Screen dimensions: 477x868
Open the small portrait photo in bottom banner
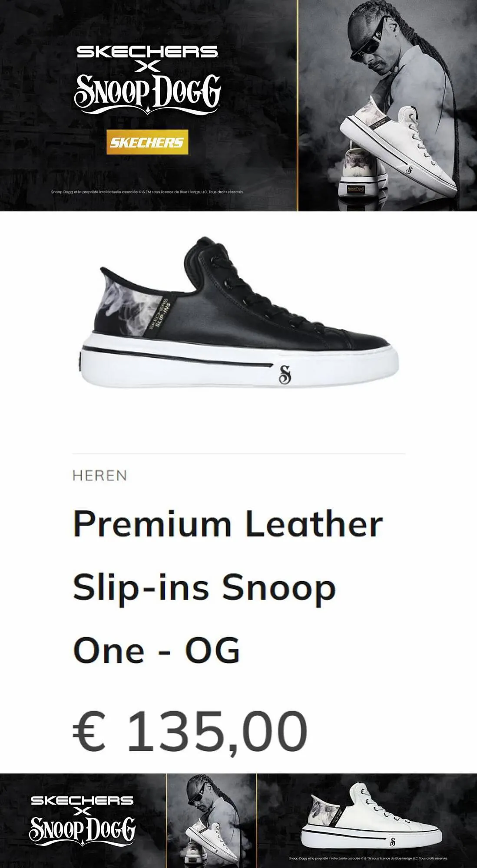[x=212, y=821]
